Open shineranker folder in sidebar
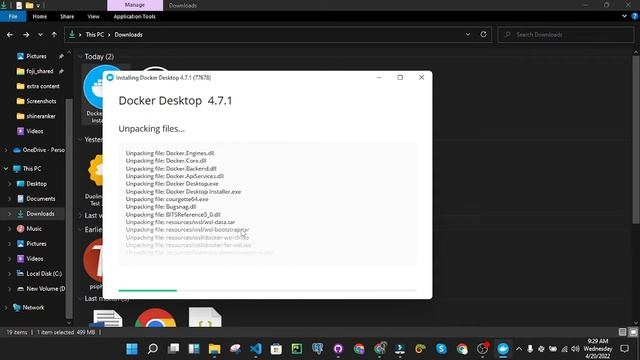The width and height of the screenshot is (640, 360). click(40, 116)
